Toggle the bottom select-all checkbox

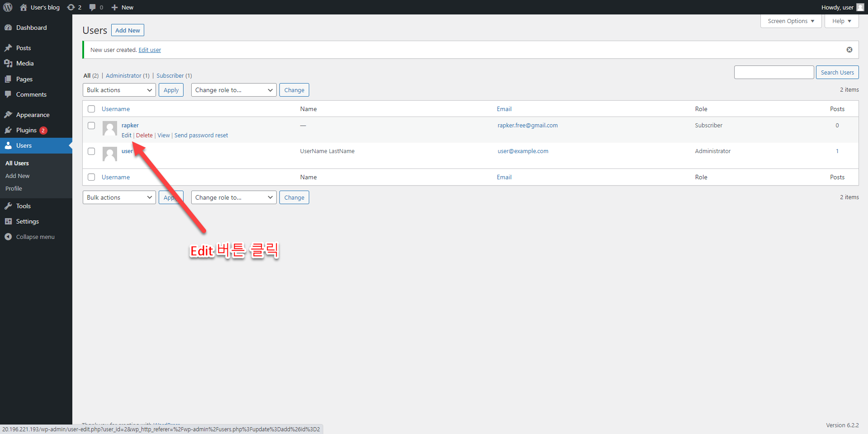91,177
